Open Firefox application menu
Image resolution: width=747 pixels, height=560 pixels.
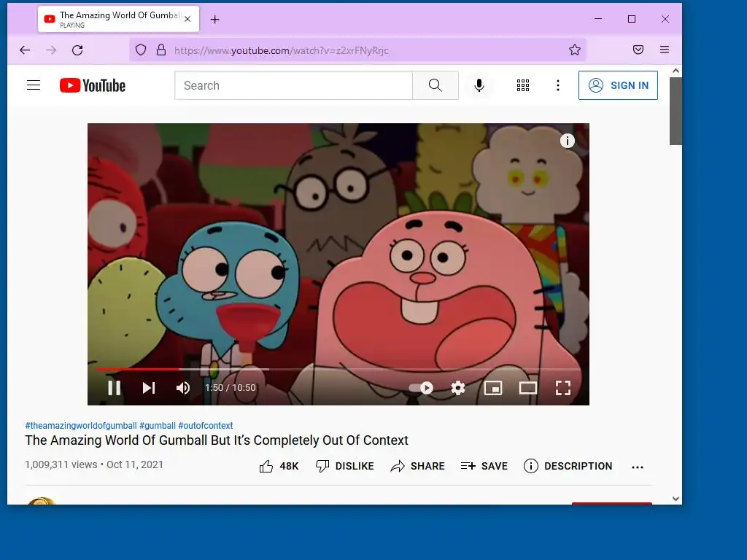[x=665, y=50]
